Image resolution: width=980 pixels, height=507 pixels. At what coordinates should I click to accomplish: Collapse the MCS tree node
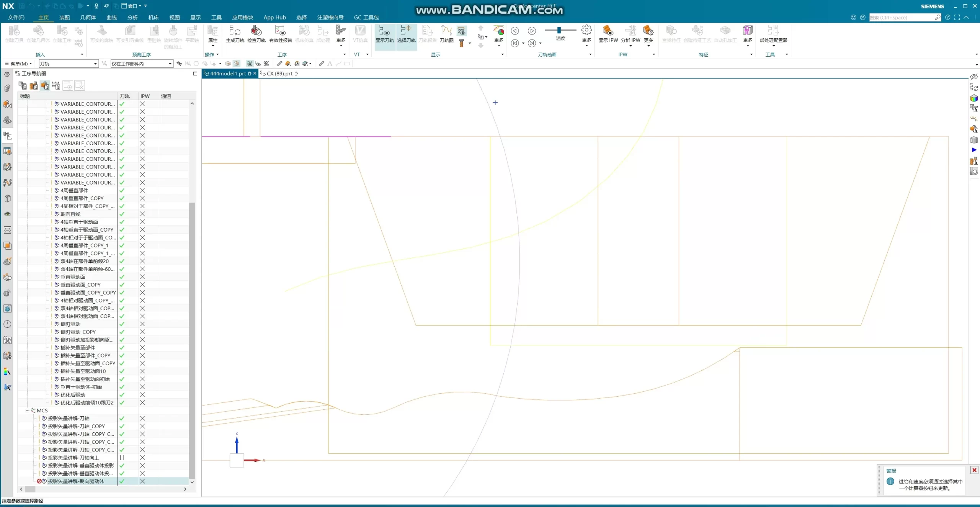[27, 410]
